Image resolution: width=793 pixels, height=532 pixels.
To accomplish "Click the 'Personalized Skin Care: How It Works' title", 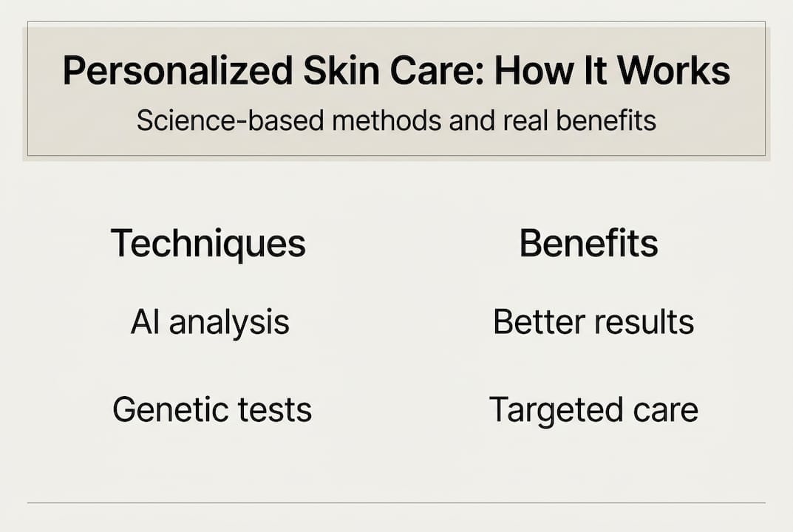I will tap(396, 71).
